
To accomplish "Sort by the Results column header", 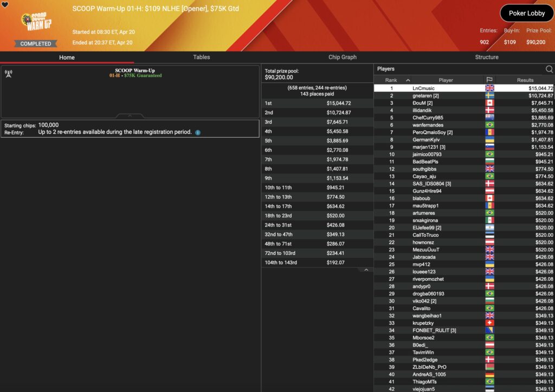I will (525, 80).
